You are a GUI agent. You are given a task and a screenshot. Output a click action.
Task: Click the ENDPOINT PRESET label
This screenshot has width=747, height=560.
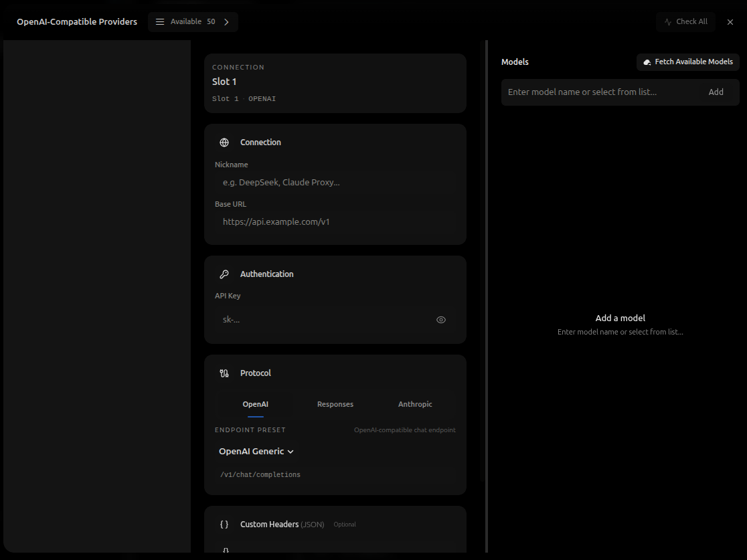(250, 430)
